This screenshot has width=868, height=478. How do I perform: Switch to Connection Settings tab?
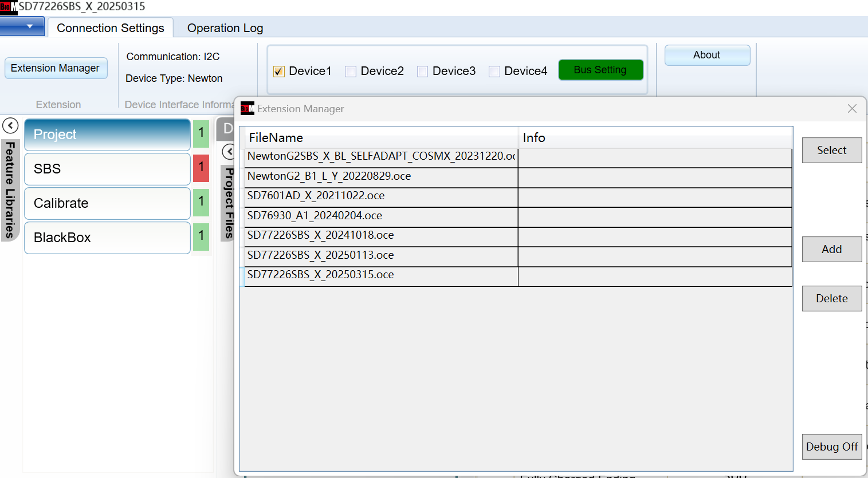pos(111,28)
